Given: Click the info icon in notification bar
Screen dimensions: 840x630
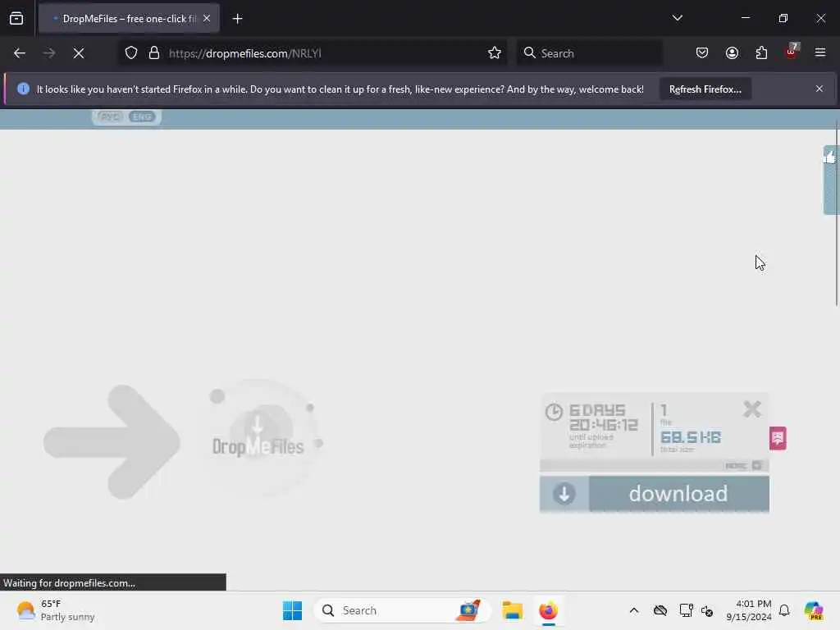Looking at the screenshot, I should 23,89.
